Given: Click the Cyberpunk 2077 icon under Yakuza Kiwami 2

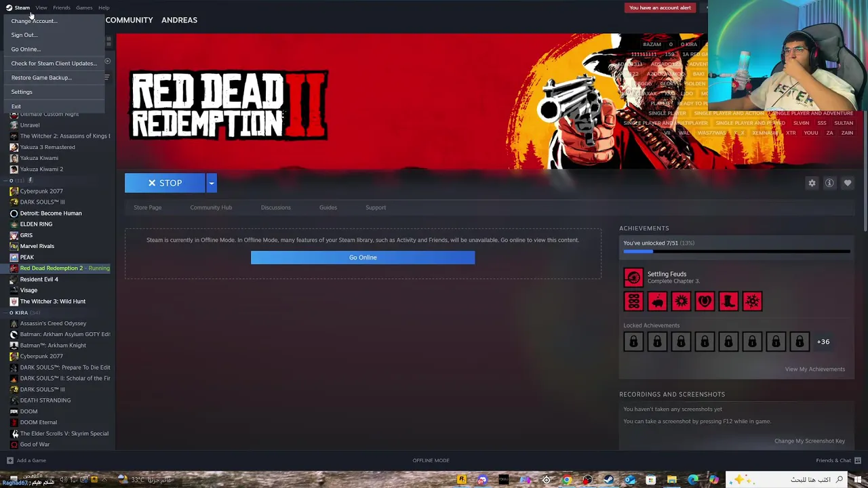Looking at the screenshot, I should pos(14,191).
